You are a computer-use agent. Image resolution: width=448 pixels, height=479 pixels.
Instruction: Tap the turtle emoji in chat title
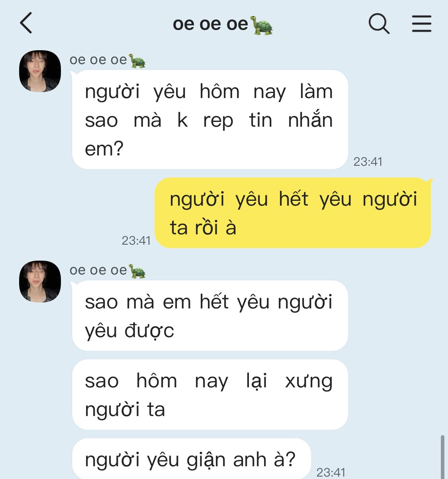pyautogui.click(x=262, y=25)
